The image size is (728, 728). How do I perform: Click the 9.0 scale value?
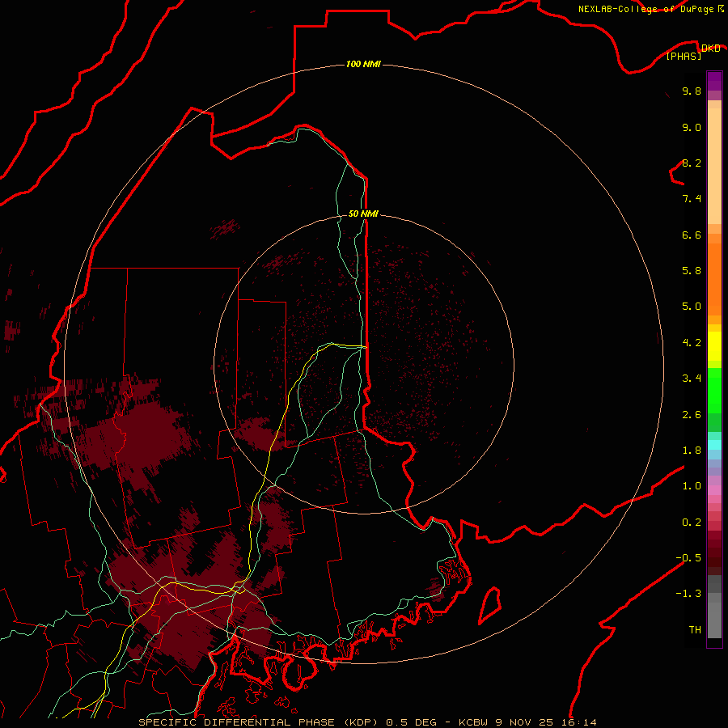tap(692, 127)
